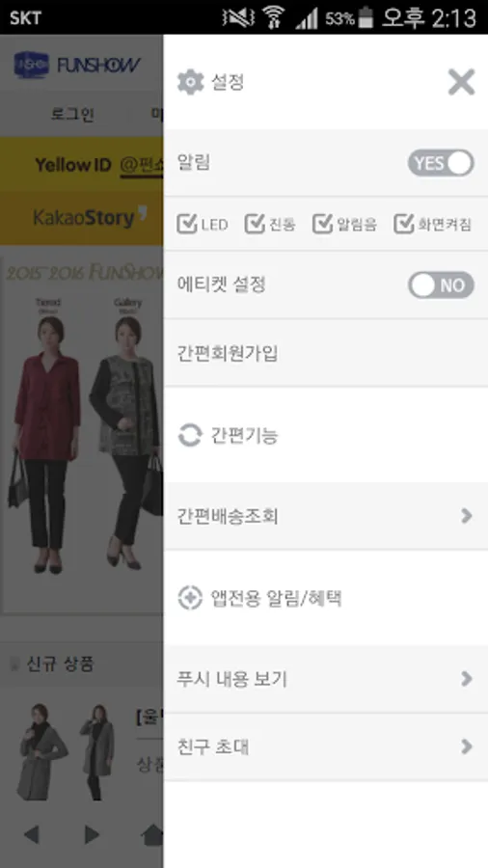
Task: Close the 설정 settings panel
Action: coord(461,83)
